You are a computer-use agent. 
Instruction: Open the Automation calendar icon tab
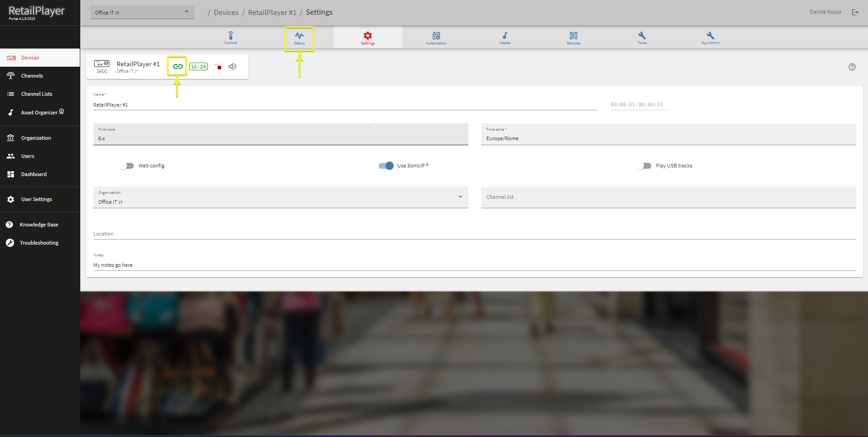point(436,37)
